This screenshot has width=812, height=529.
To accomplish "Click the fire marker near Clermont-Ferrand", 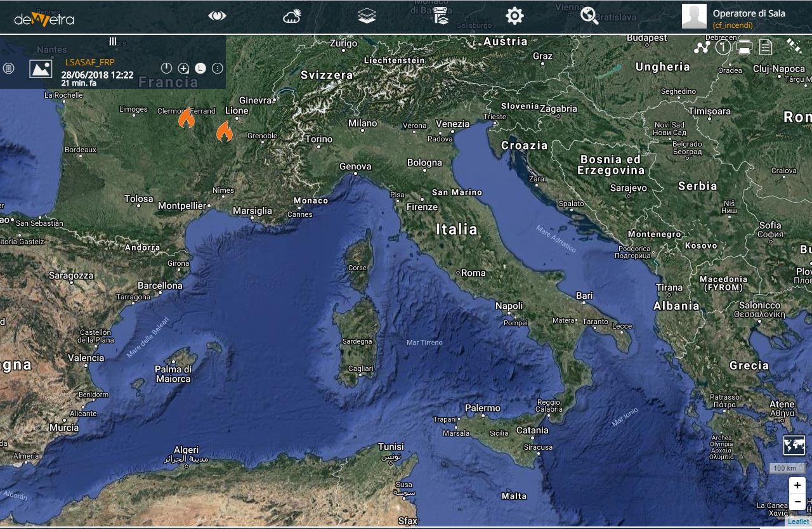I will 186,118.
